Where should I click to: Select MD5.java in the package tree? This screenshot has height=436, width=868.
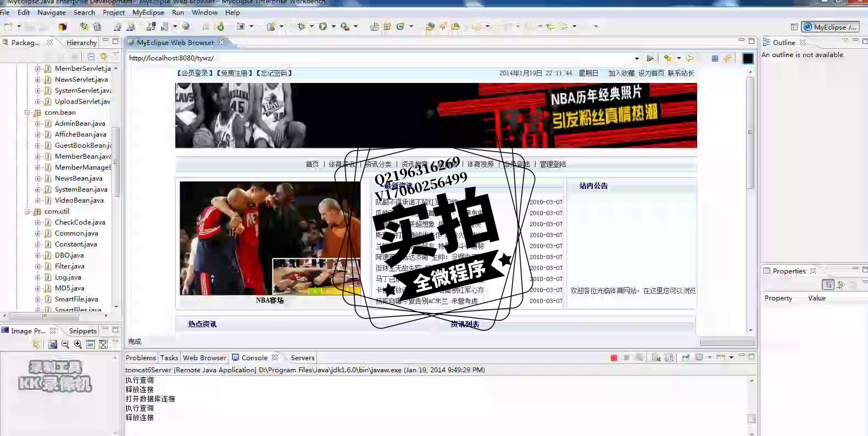tap(69, 288)
